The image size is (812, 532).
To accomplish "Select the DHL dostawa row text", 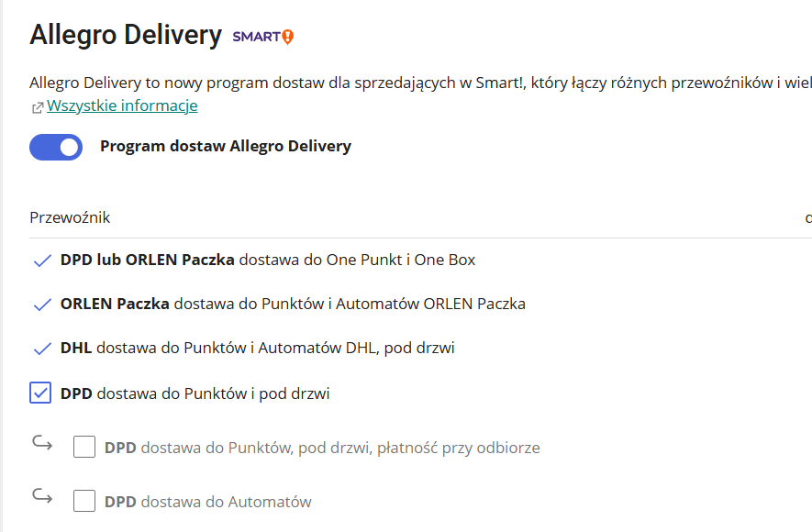I will [x=258, y=348].
